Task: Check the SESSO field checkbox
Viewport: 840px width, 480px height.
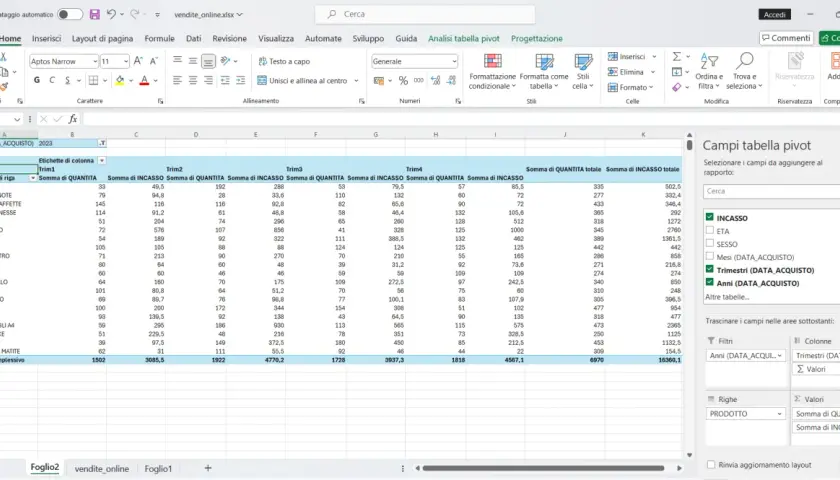Action: tap(710, 243)
